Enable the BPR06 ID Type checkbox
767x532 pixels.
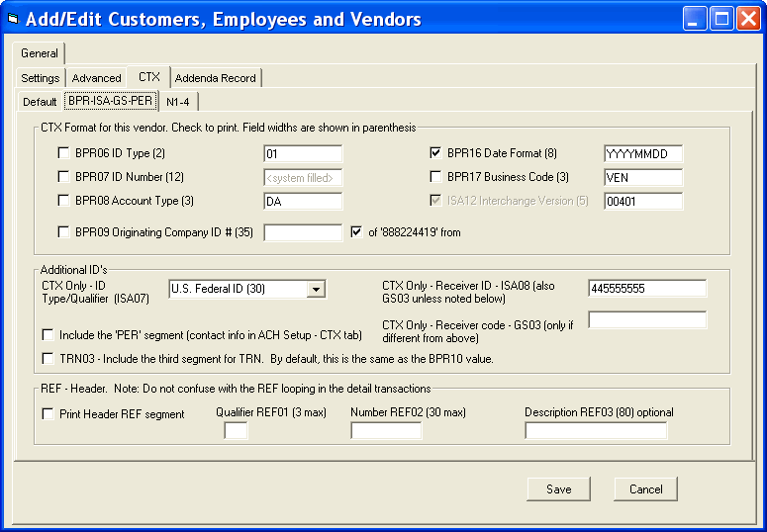click(63, 153)
